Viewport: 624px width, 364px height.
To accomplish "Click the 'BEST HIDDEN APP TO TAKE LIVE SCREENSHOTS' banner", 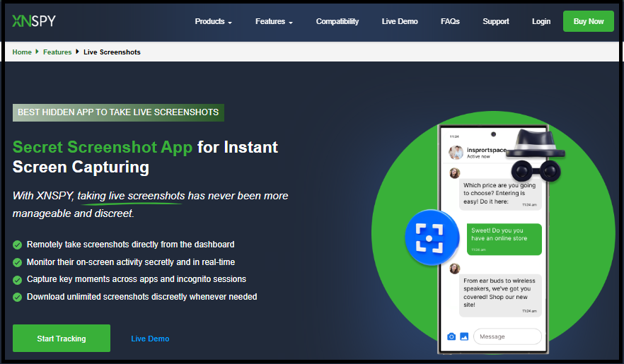I will coord(118,112).
